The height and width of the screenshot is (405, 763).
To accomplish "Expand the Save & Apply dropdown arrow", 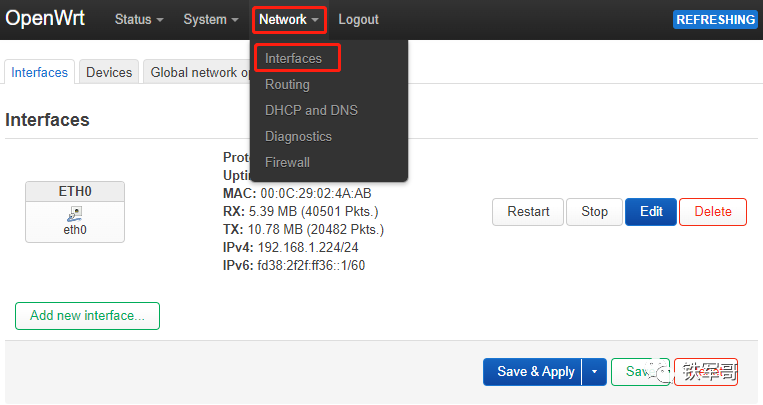I will 594,372.
